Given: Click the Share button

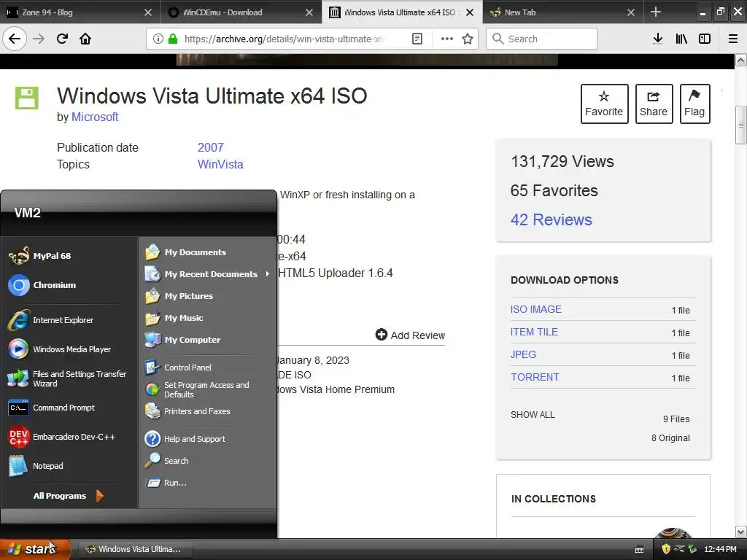Looking at the screenshot, I should coord(654,104).
